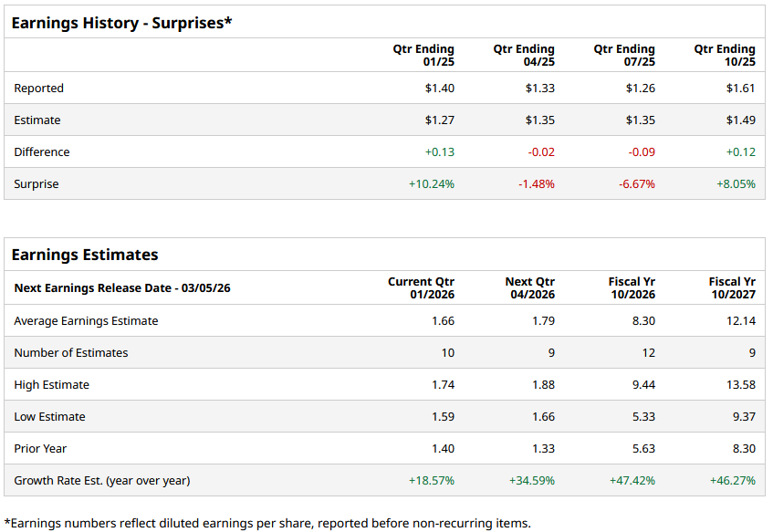Select the Qtr Ending 10/25 column header
Viewport: 773px width, 532px height.
point(725,56)
